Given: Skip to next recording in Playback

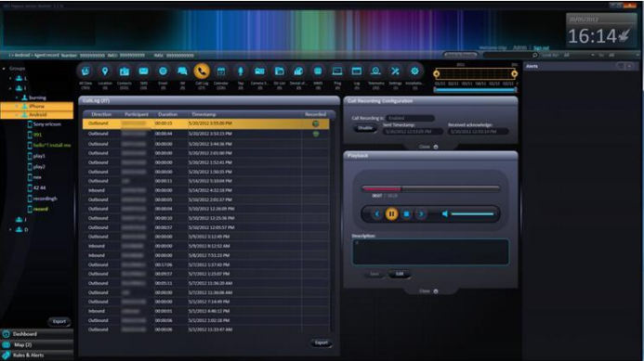Looking at the screenshot, I should [x=421, y=213].
